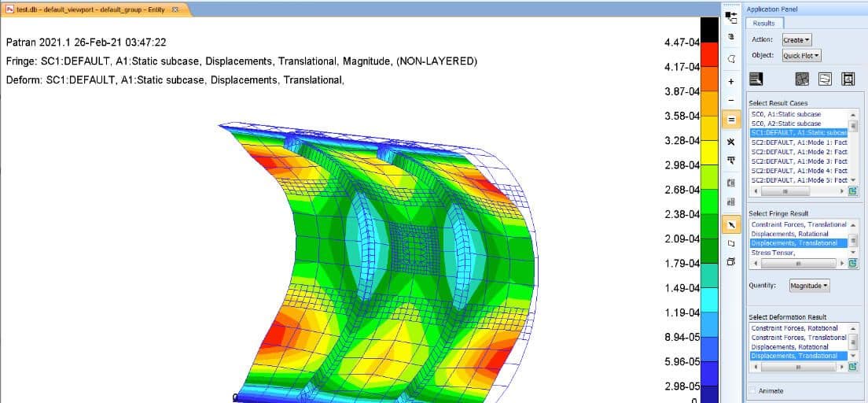
Task: Open the Deform Attributes icon
Action: click(825, 79)
